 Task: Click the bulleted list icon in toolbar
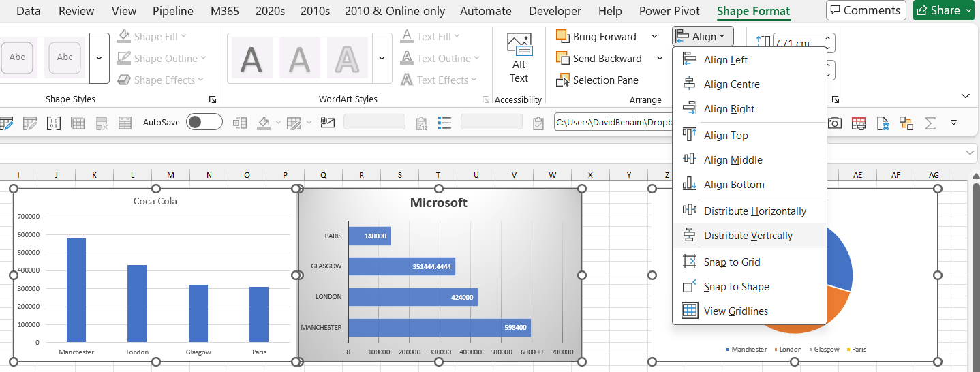(x=444, y=123)
